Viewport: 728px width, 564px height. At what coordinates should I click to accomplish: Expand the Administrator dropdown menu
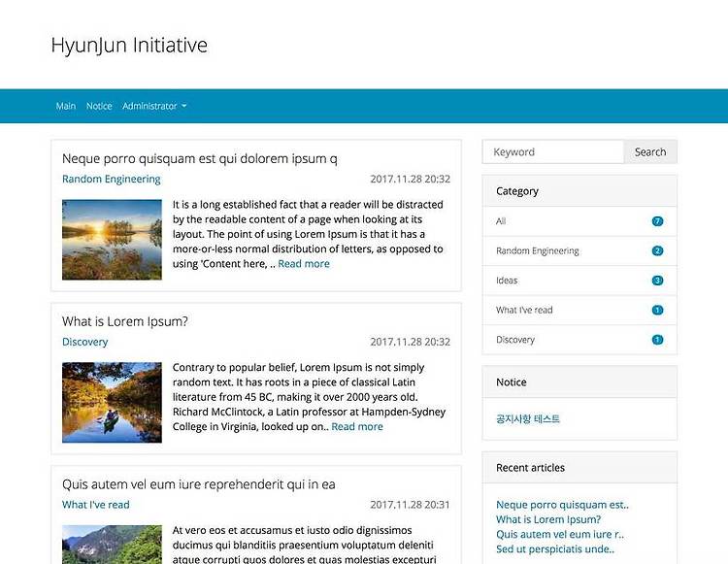tap(154, 106)
